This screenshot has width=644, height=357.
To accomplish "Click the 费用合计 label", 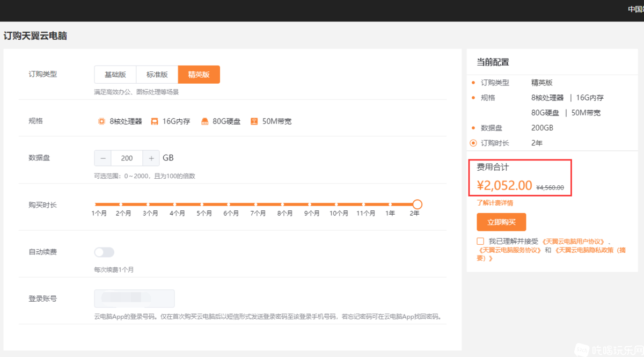I will [493, 167].
